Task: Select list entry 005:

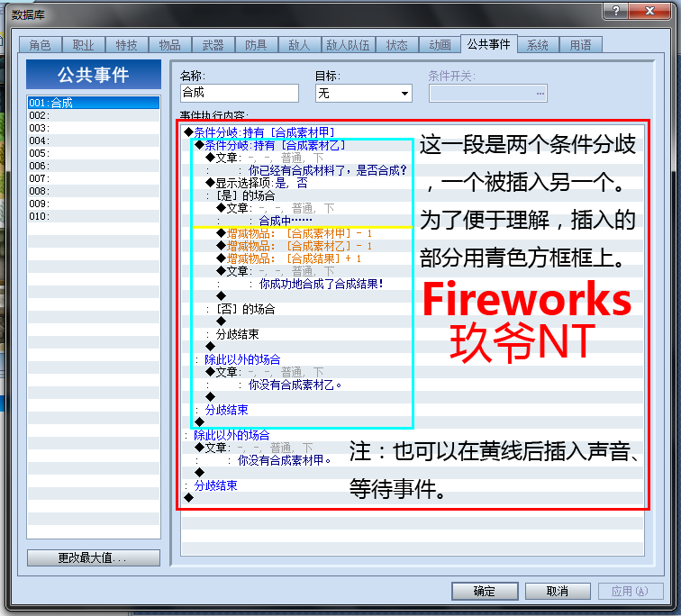Action: click(x=94, y=153)
